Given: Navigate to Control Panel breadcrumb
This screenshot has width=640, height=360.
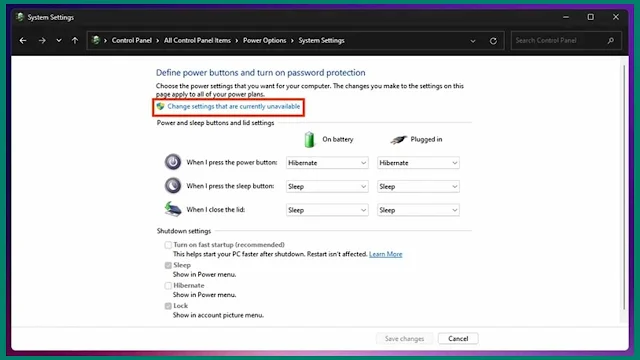Looking at the screenshot, I should [x=131, y=40].
